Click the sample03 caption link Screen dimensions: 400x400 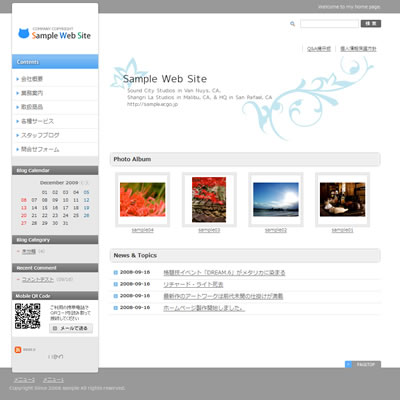[209, 230]
